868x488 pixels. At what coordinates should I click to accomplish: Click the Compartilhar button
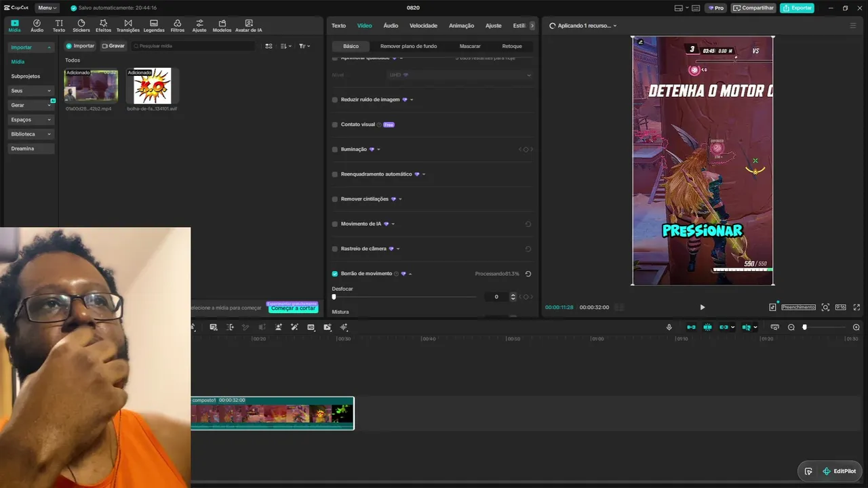click(x=753, y=8)
